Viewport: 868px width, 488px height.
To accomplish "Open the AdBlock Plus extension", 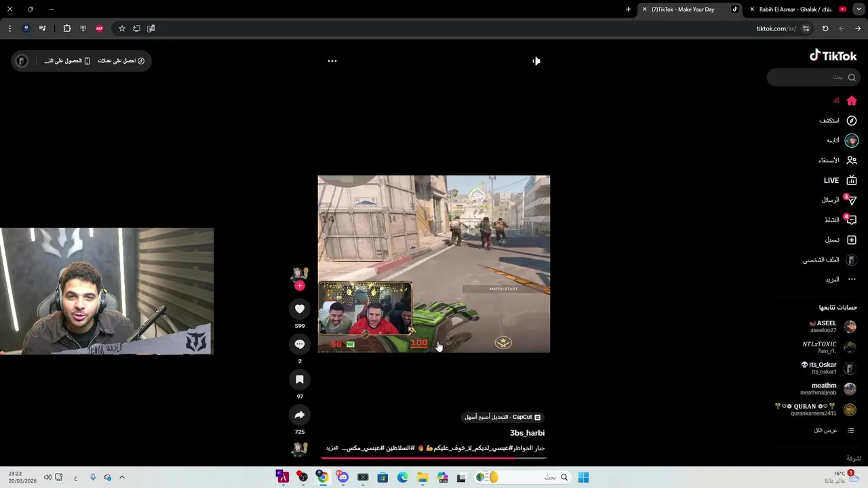I will click(100, 28).
